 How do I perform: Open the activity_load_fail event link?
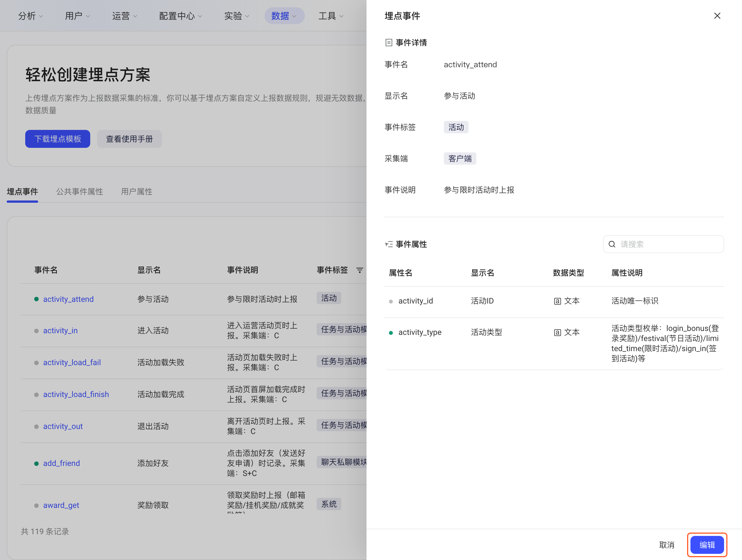tap(72, 362)
